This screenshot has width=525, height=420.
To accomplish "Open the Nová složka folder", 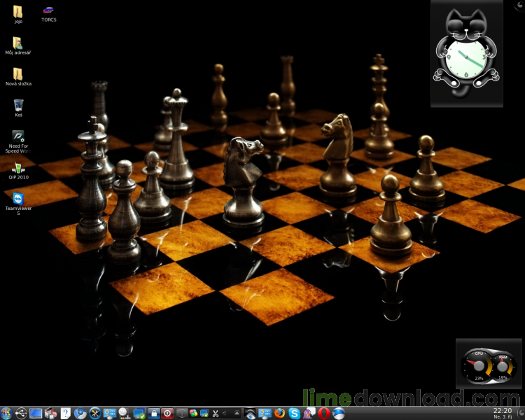I will click(18, 74).
